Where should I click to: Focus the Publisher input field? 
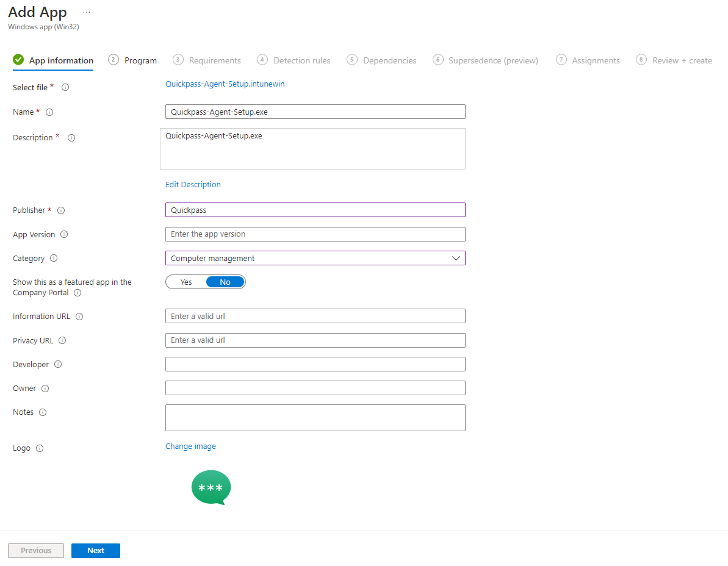coord(315,210)
